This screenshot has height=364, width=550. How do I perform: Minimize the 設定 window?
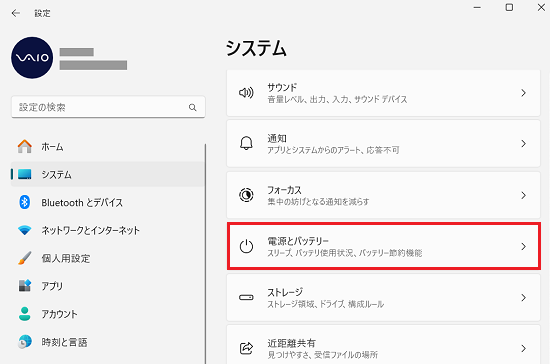(477, 7)
